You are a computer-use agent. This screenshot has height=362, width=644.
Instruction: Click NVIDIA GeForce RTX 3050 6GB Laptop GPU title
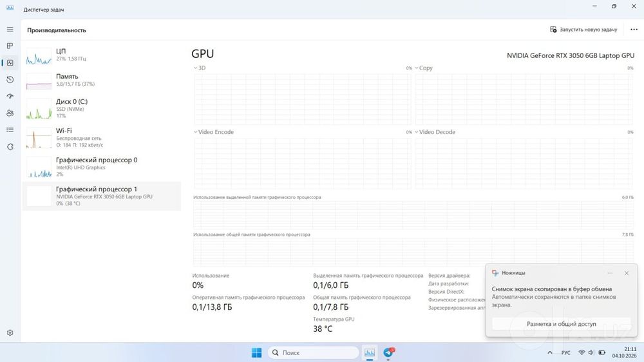tap(570, 55)
